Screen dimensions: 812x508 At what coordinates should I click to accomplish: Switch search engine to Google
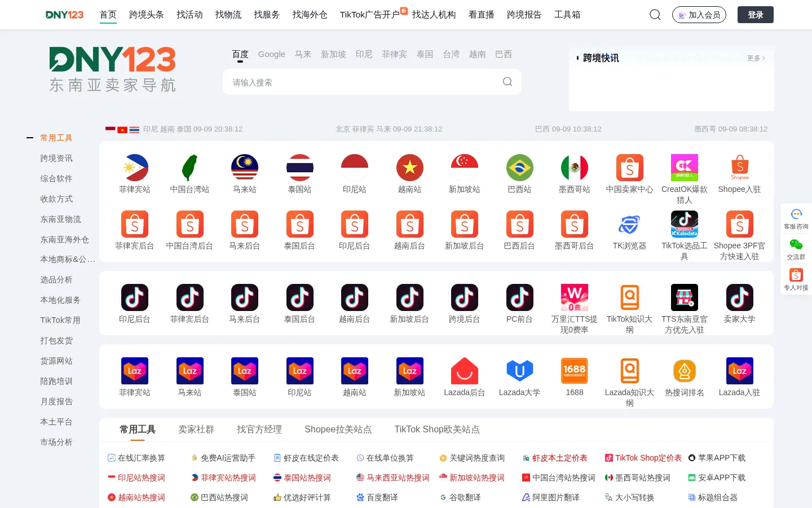click(x=272, y=54)
